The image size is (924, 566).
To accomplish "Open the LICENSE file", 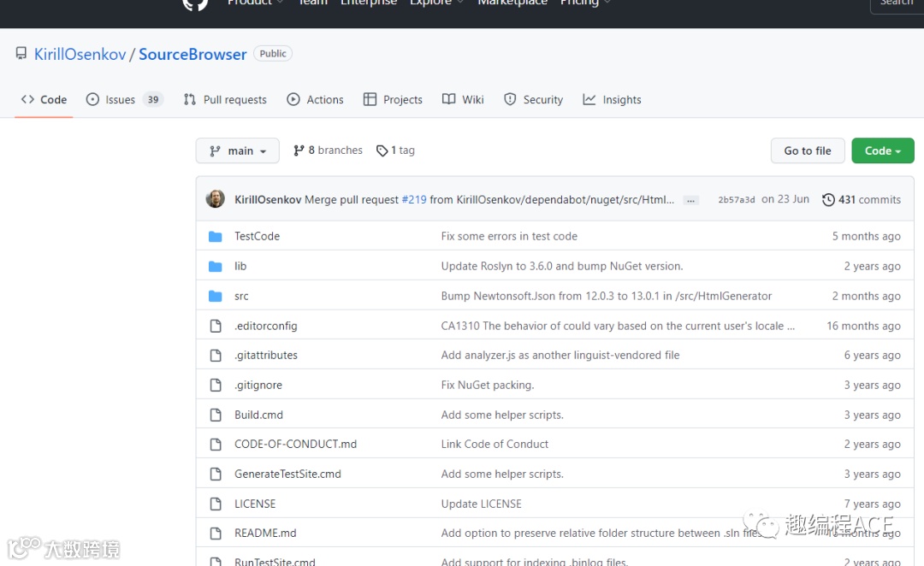I will (x=255, y=504).
